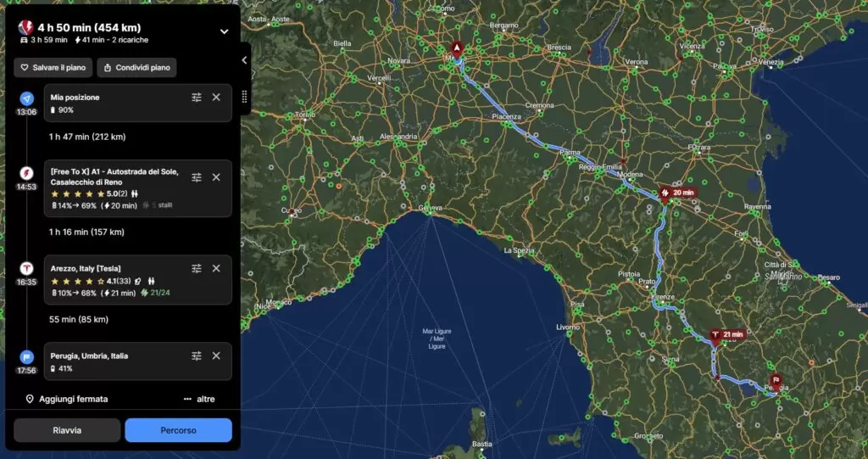The width and height of the screenshot is (868, 459).
Task: Click the 1 h 16 min (157 km) leg
Action: tap(86, 232)
